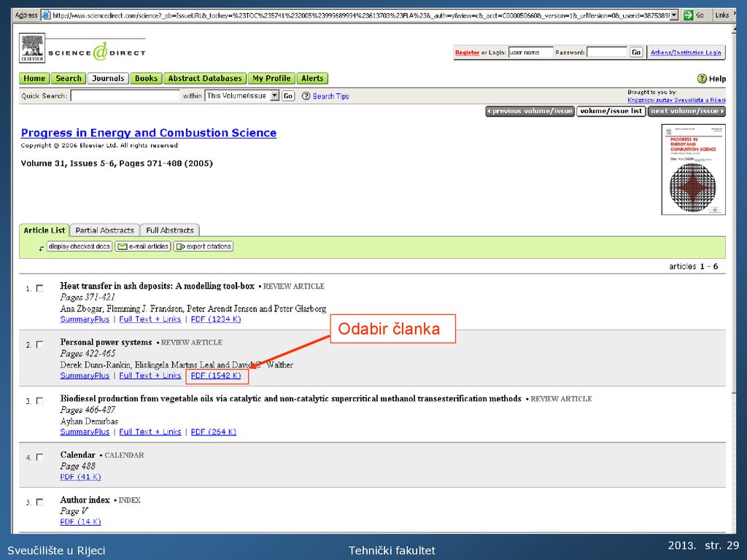
Task: Click display checked docs button
Action: (80, 246)
